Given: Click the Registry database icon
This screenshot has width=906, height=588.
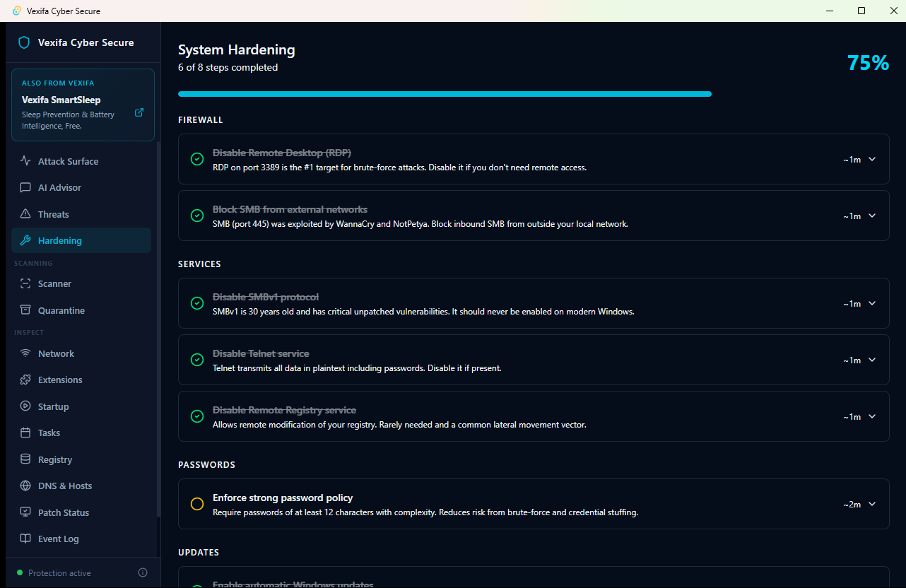Looking at the screenshot, I should (x=25, y=459).
